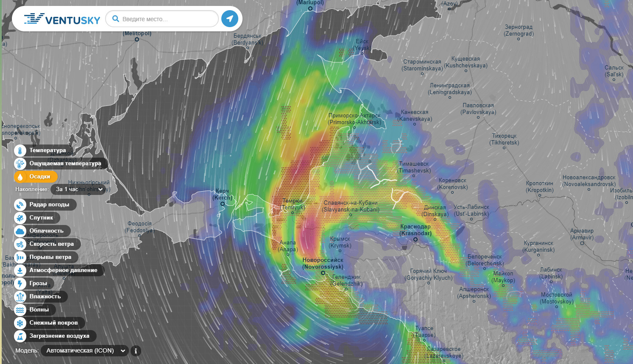Show the Волны layer
This screenshot has height=364, width=633.
(x=39, y=310)
